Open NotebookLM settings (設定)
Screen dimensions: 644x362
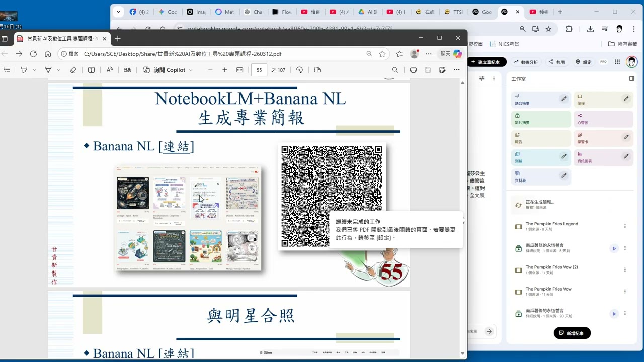[x=583, y=62]
